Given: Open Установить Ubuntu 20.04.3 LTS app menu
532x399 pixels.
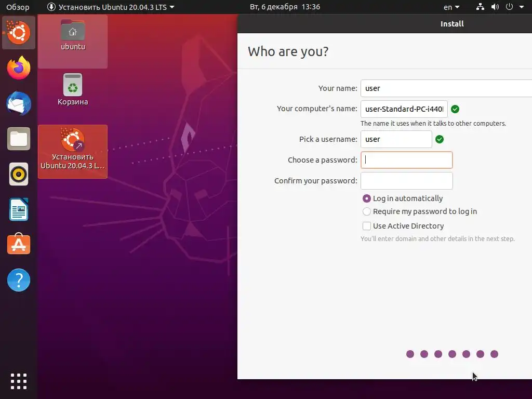Looking at the screenshot, I should pos(111,7).
